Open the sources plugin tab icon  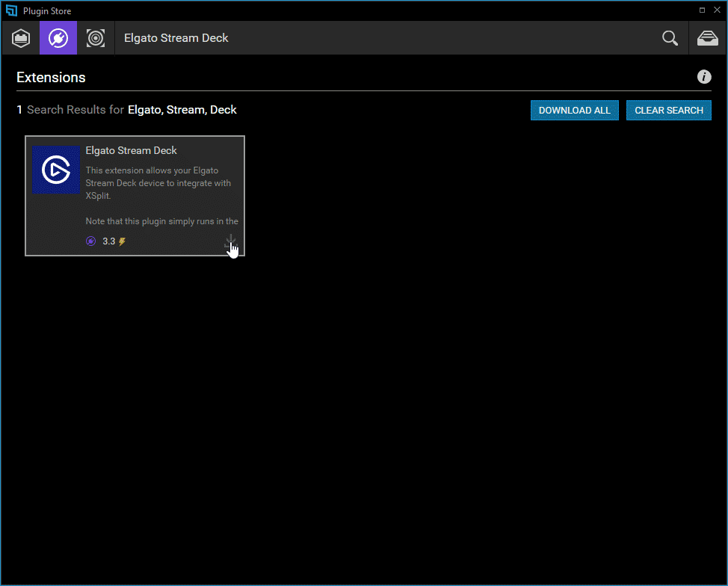point(21,38)
